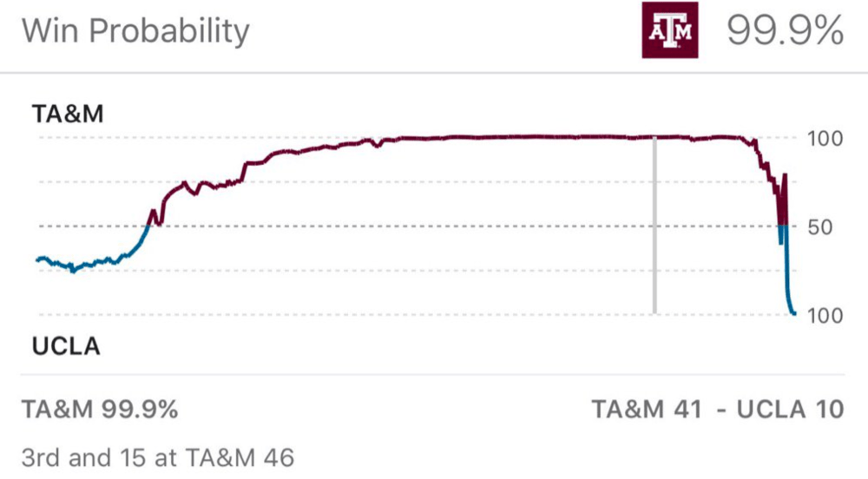Click the gray vertical play marker

coord(654,226)
